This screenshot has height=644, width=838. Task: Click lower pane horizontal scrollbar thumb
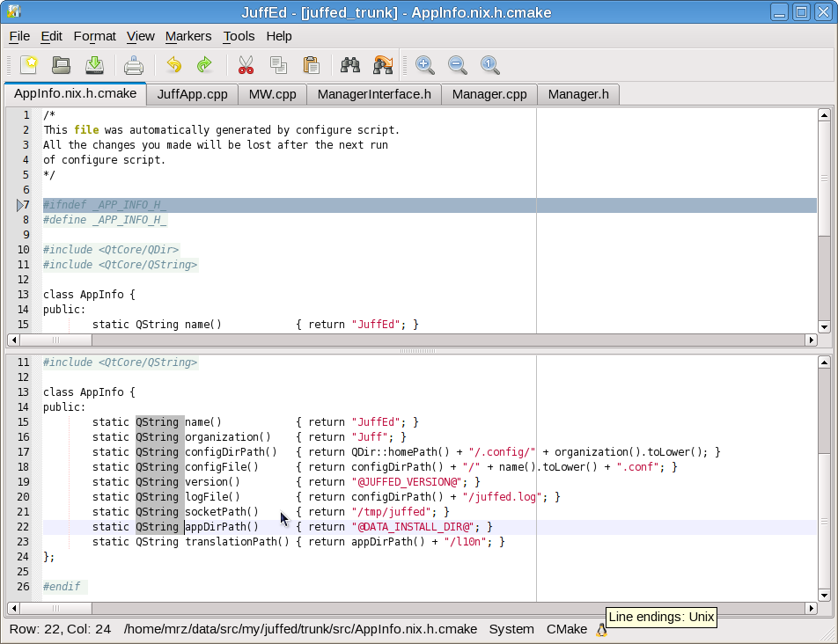pos(55,608)
